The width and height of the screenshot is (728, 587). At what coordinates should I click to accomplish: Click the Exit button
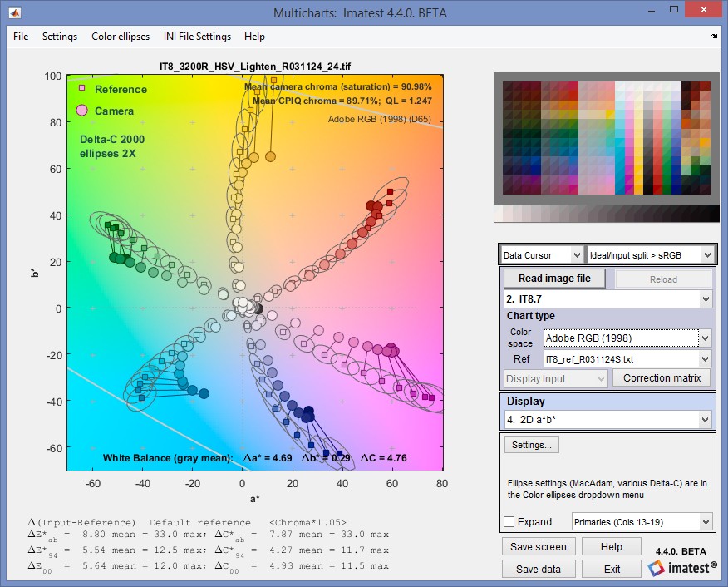tap(611, 569)
